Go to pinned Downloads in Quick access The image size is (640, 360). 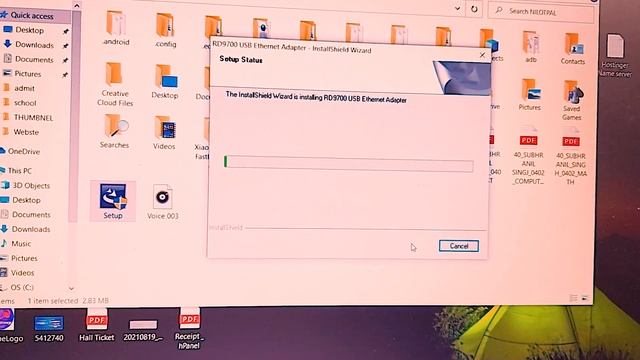click(34, 45)
